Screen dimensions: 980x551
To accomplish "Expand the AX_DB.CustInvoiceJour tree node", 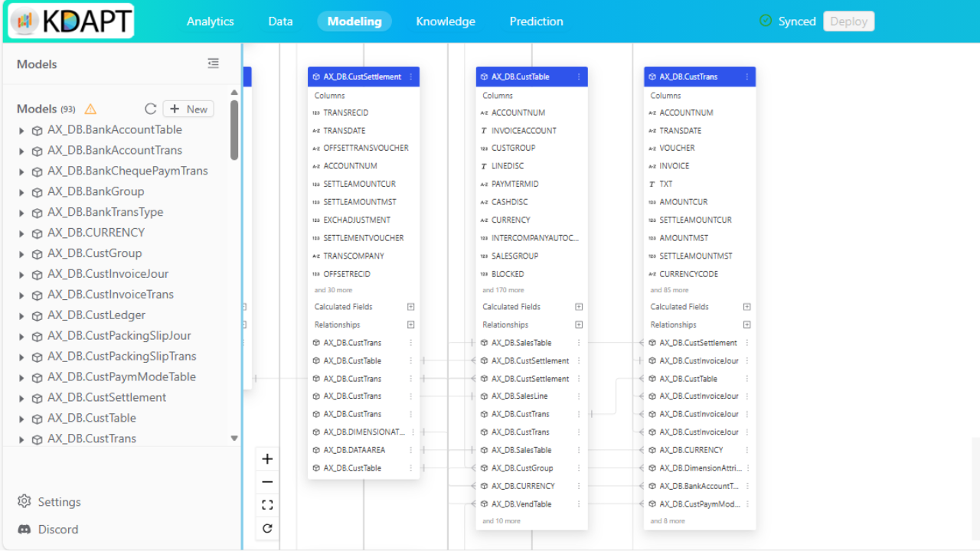I will 21,275.
